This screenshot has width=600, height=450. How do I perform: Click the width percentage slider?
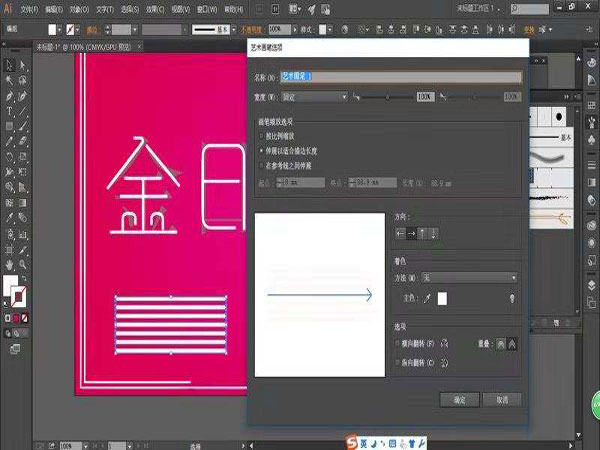(387, 97)
